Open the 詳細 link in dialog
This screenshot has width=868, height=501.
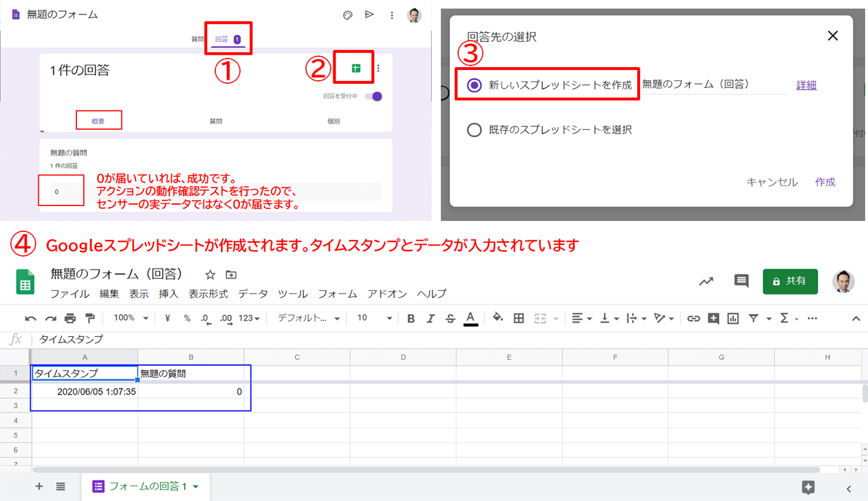click(x=806, y=85)
